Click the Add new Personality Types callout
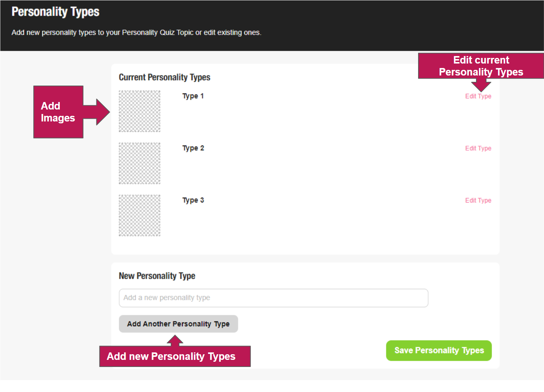 coord(175,356)
